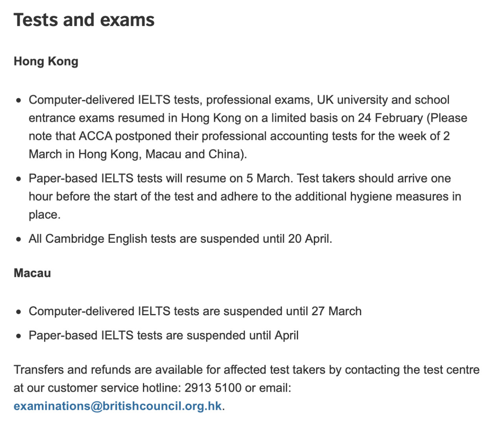Image resolution: width=504 pixels, height=424 pixels.
Task: Click the word "ACCA" in first bullet
Action: [x=95, y=136]
